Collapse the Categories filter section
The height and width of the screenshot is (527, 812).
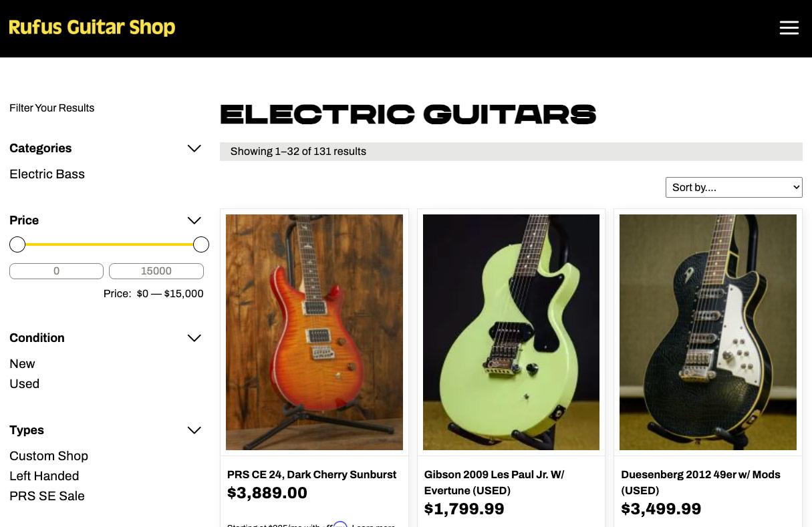(x=194, y=148)
